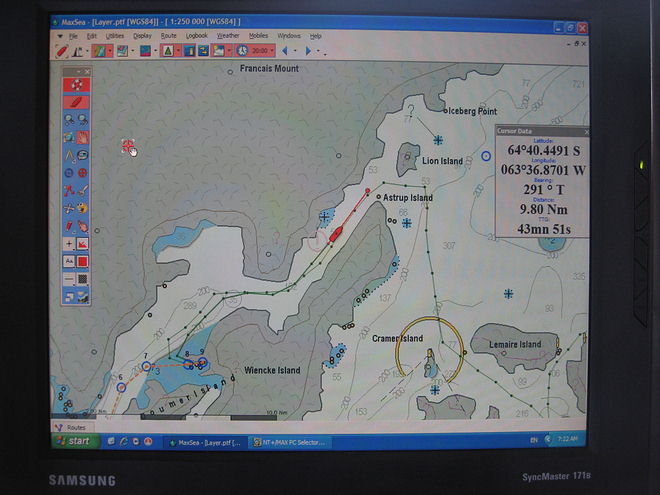The image size is (660, 495).
Task: Toggle the buoy marks display button
Action: pos(168,51)
